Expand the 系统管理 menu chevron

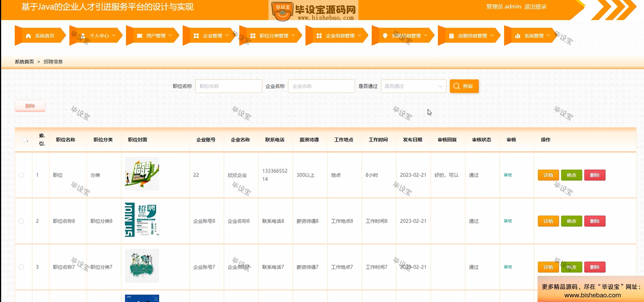coord(549,36)
